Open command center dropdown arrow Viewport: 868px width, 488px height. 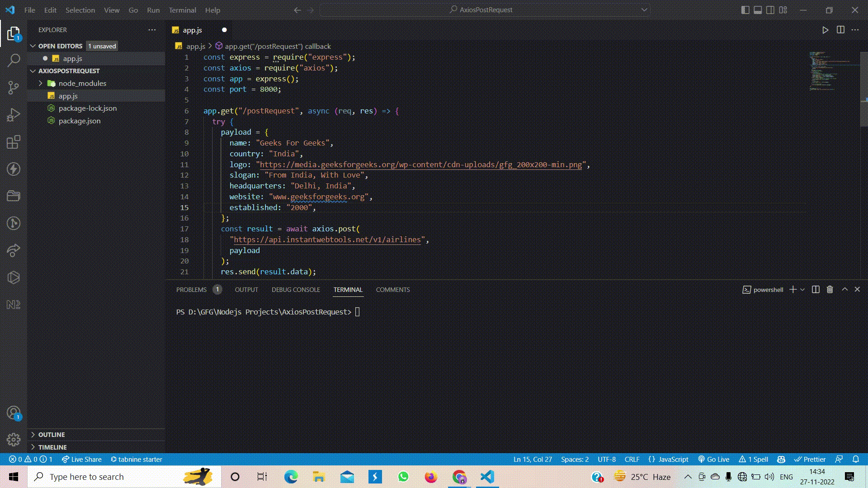(644, 10)
